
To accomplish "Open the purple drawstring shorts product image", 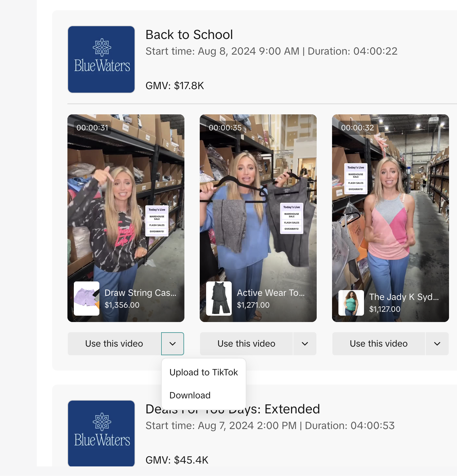I will click(x=87, y=298).
